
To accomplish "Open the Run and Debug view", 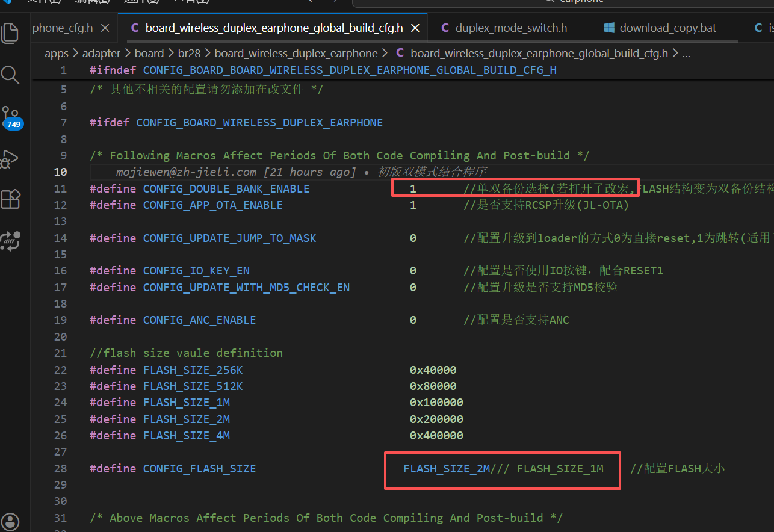I will (x=10, y=159).
